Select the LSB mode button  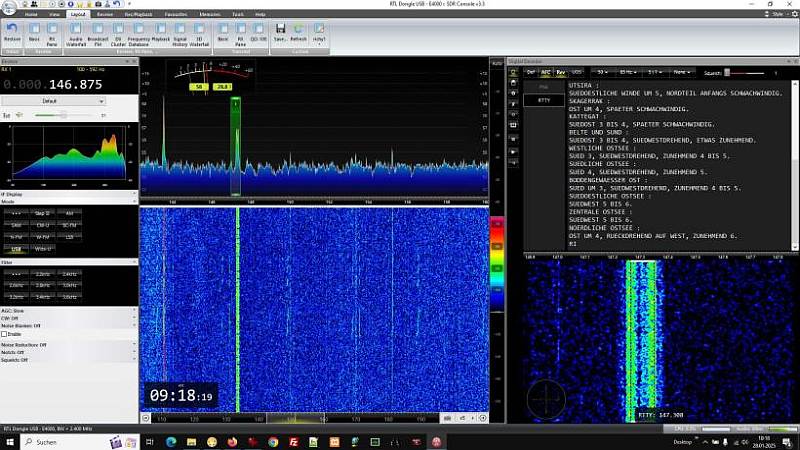69,237
